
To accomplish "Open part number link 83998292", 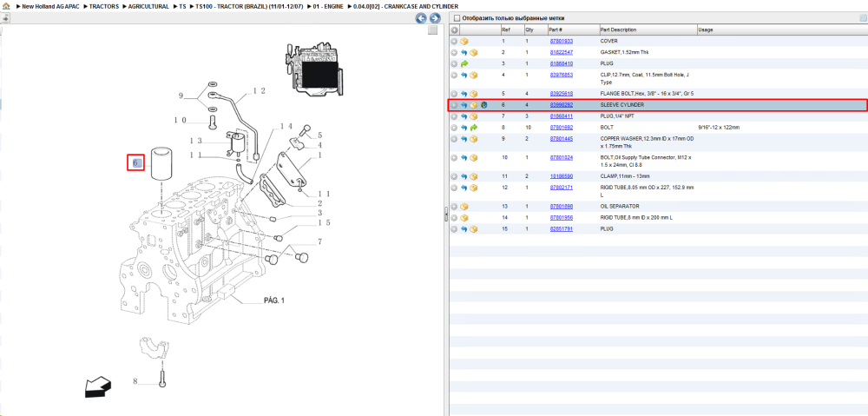I will 561,105.
